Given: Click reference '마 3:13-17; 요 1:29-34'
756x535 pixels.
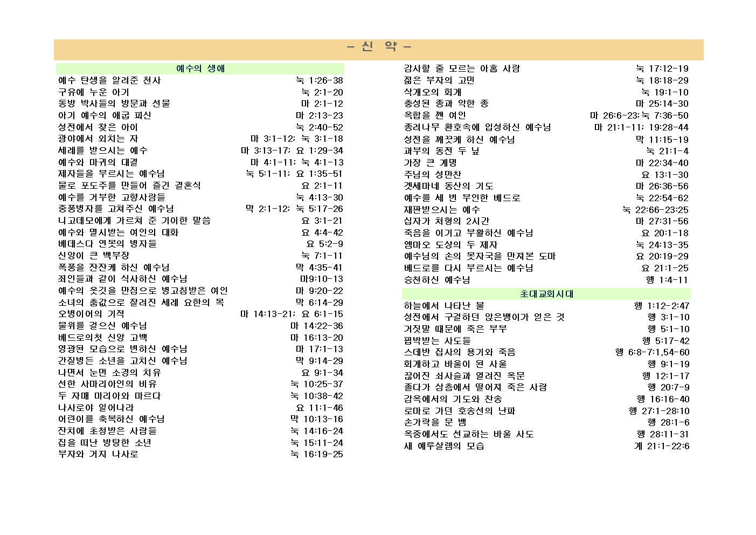Looking at the screenshot, I should click(292, 150).
